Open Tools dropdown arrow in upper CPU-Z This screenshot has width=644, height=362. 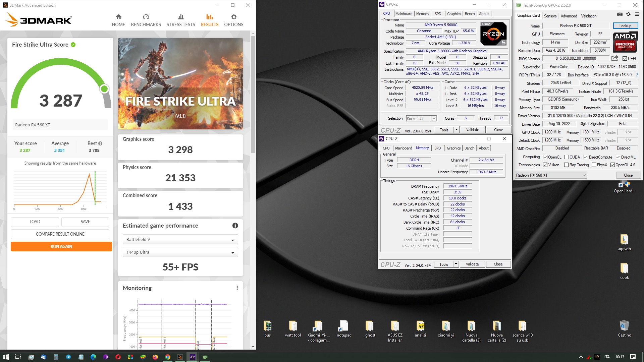point(456,130)
